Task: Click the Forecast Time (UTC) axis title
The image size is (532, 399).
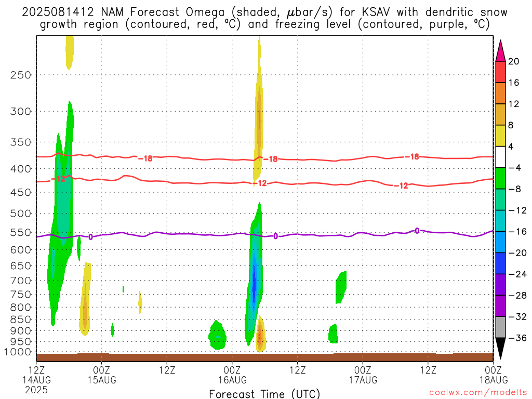Action: 264,394
